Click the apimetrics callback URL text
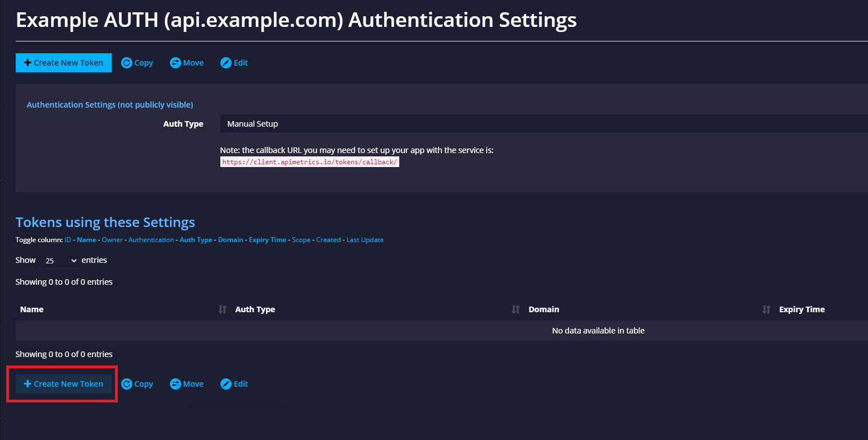The image size is (868, 440). click(310, 162)
